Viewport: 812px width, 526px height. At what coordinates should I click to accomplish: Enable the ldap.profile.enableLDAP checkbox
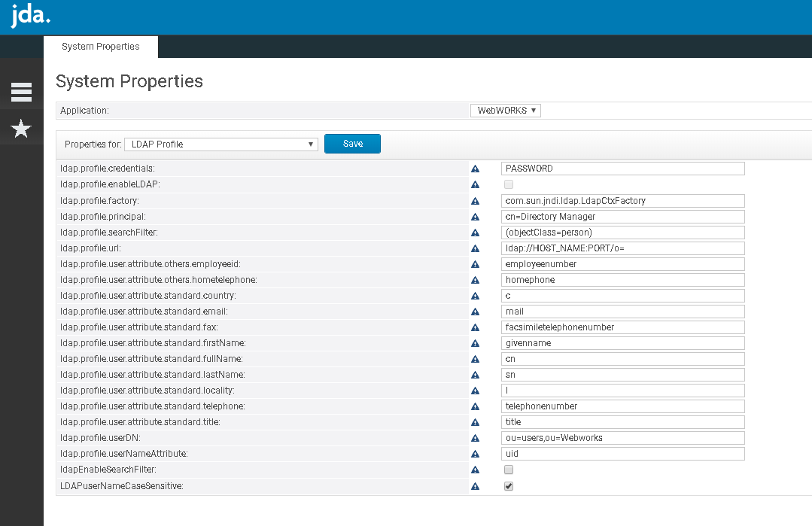[509, 184]
